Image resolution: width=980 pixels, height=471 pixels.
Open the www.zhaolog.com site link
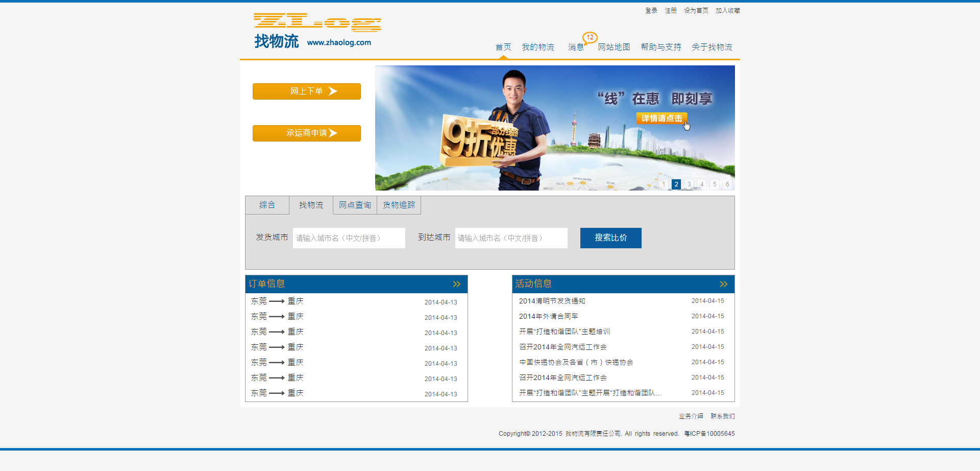(339, 42)
